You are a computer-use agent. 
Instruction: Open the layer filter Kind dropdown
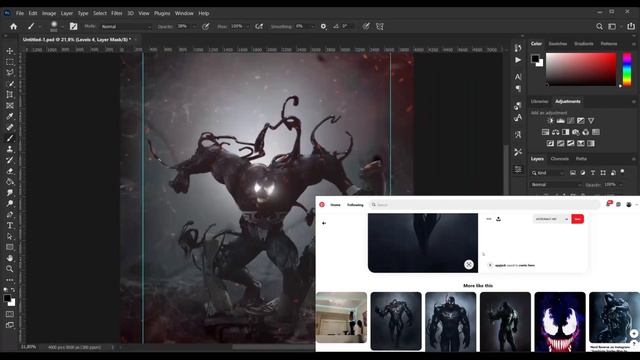pos(547,173)
